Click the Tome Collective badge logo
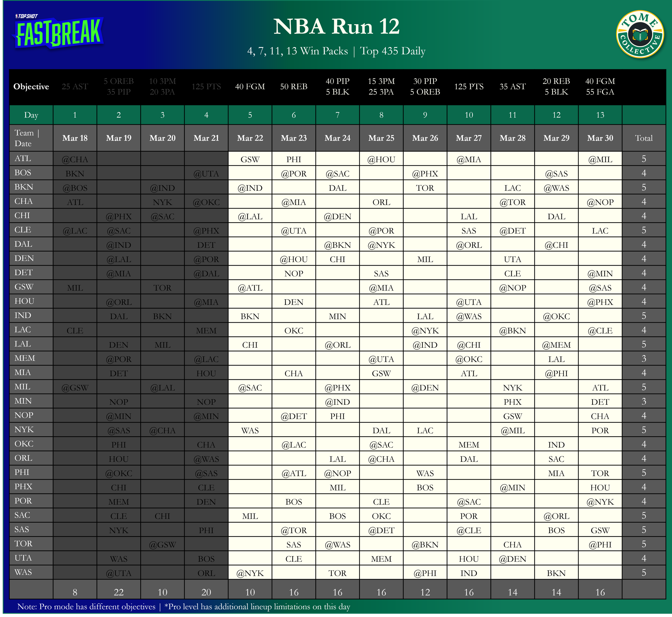 (640, 34)
